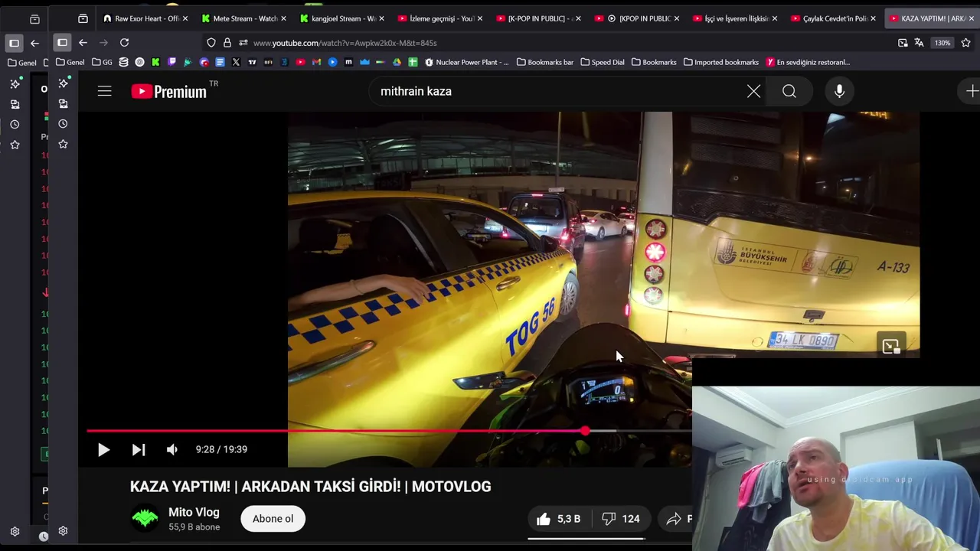This screenshot has height=551, width=980.
Task: Open the Speed Dial folder
Action: click(x=603, y=62)
